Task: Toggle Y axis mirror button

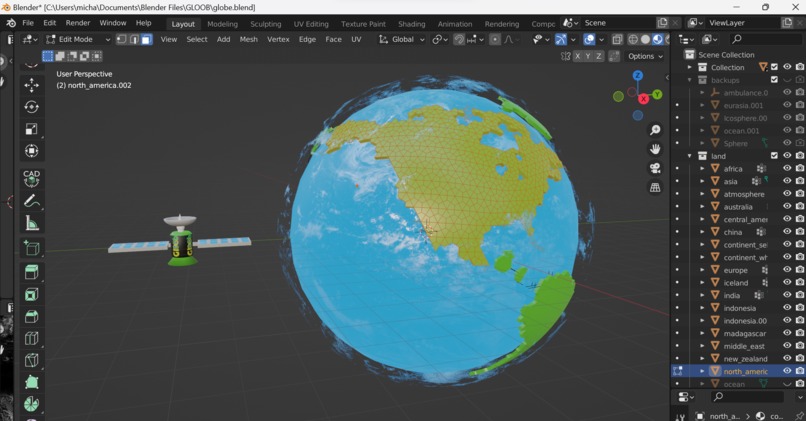Action: (x=588, y=56)
